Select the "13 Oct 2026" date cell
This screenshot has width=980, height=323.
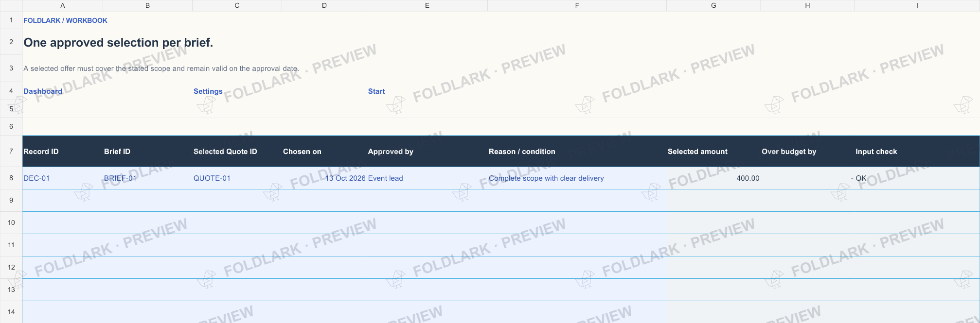(x=324, y=178)
